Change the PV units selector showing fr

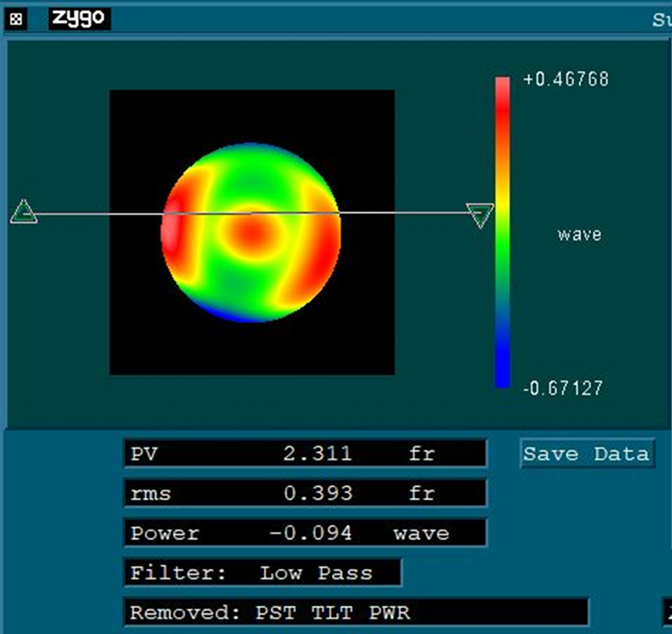426,454
